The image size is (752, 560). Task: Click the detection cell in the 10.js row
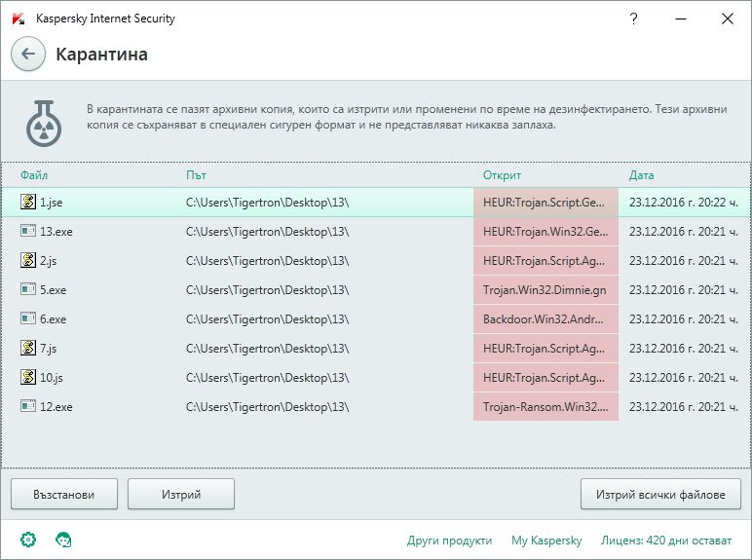click(x=545, y=377)
